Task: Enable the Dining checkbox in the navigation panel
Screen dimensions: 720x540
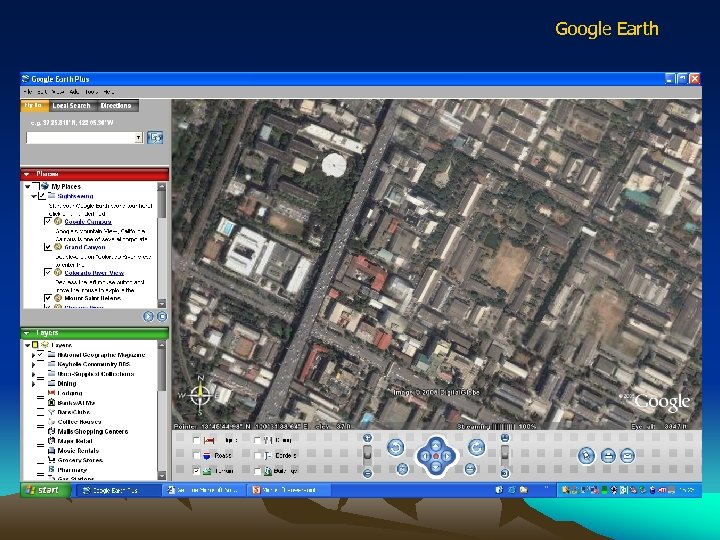Action: tap(258, 440)
